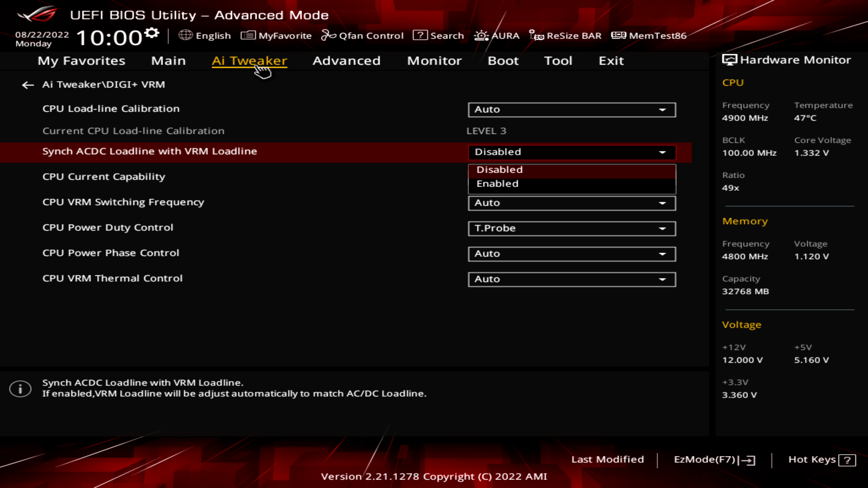This screenshot has height=488, width=868.
Task: Click the Search question mark icon
Action: [420, 35]
